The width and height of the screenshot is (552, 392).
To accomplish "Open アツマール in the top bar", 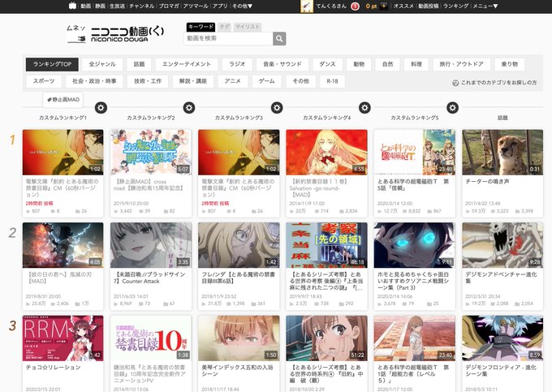I will [x=196, y=6].
